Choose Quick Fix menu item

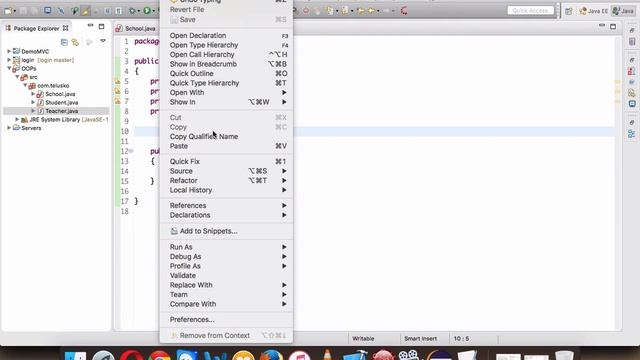(x=226, y=162)
